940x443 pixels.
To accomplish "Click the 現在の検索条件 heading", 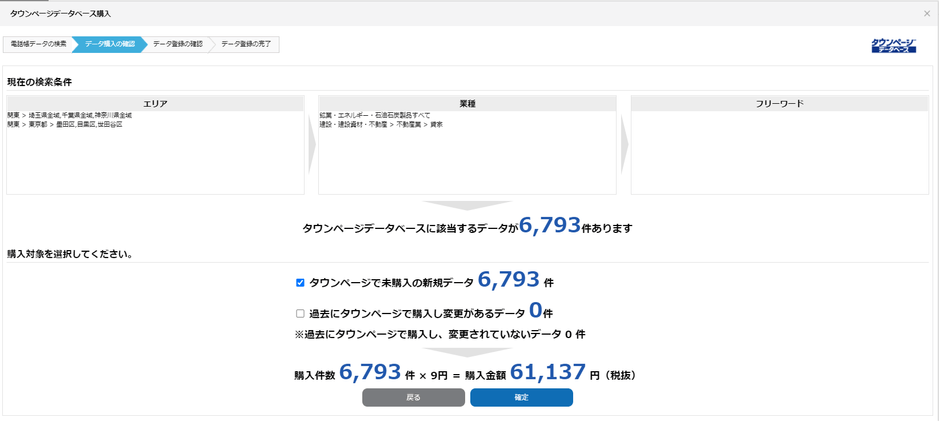I will click(40, 82).
